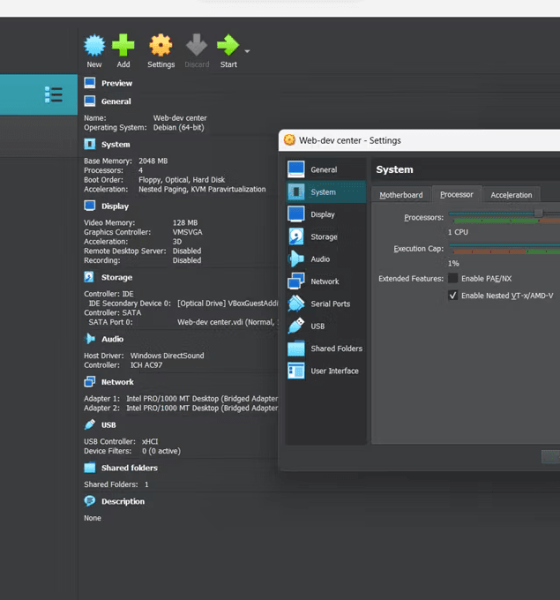The image size is (560, 600).
Task: Click the Shared folders section heading
Action: pyautogui.click(x=129, y=468)
